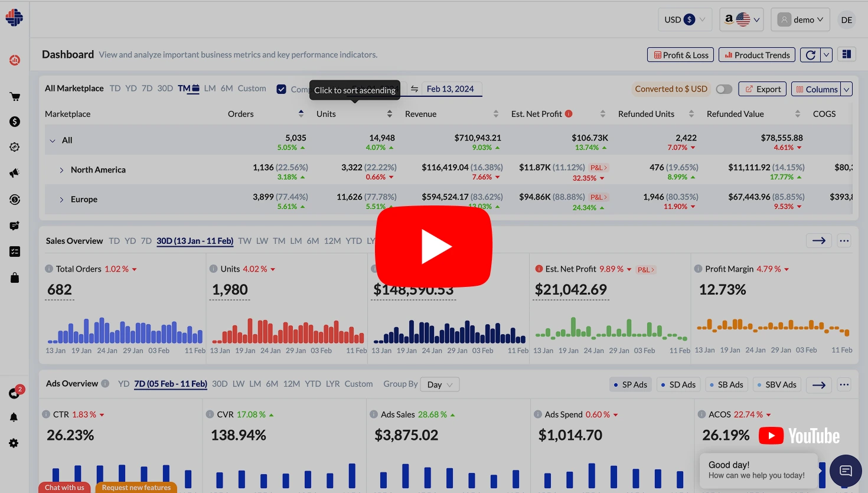Click P&L link in North America row

(599, 168)
